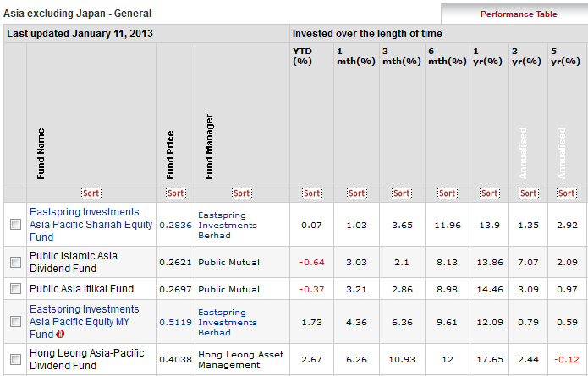Sort by 5 yr(%) annualised column

(x=567, y=193)
